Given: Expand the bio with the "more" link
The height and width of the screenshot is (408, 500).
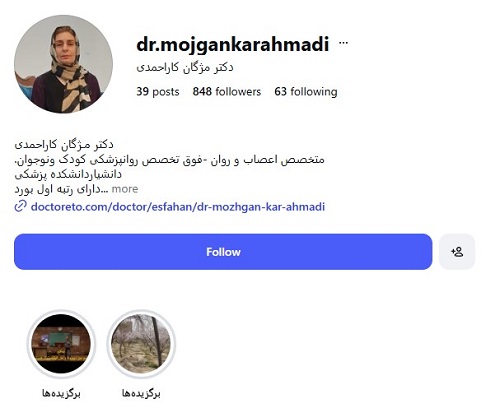Looking at the screenshot, I should tap(125, 189).
